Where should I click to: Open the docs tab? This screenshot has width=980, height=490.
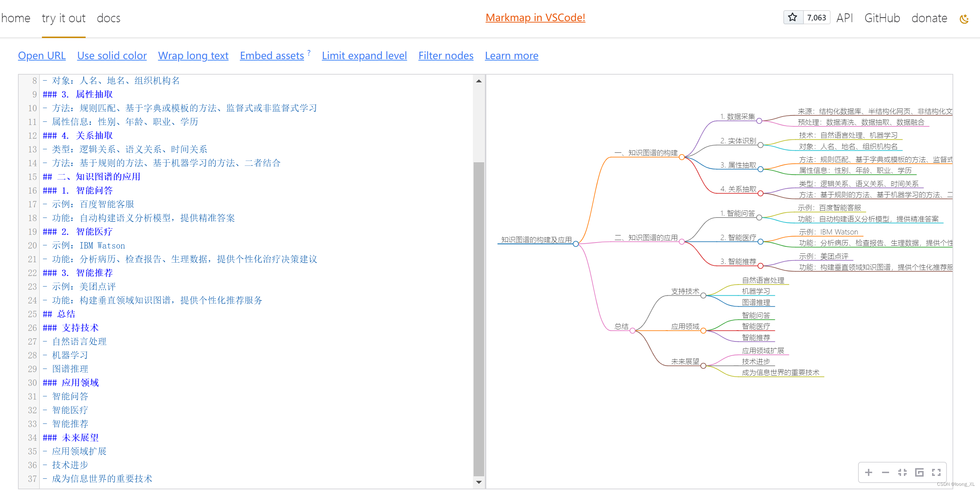(109, 18)
